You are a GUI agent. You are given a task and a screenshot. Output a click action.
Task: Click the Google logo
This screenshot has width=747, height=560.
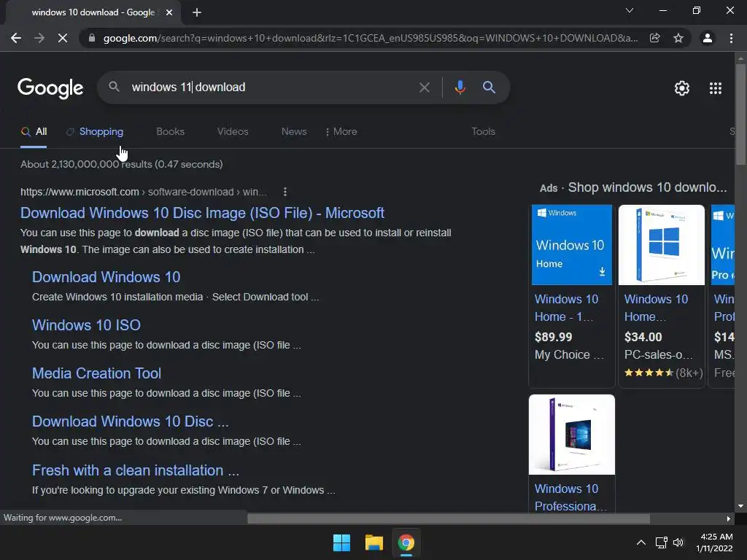50,88
